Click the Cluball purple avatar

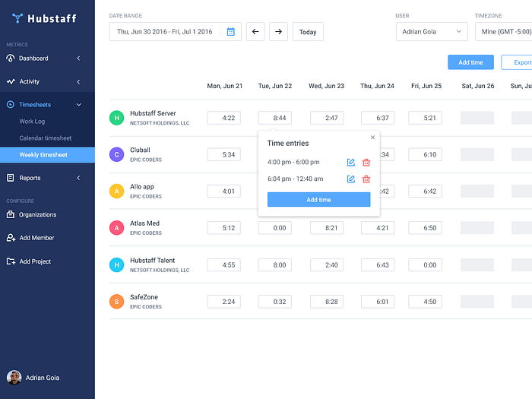coord(116,154)
